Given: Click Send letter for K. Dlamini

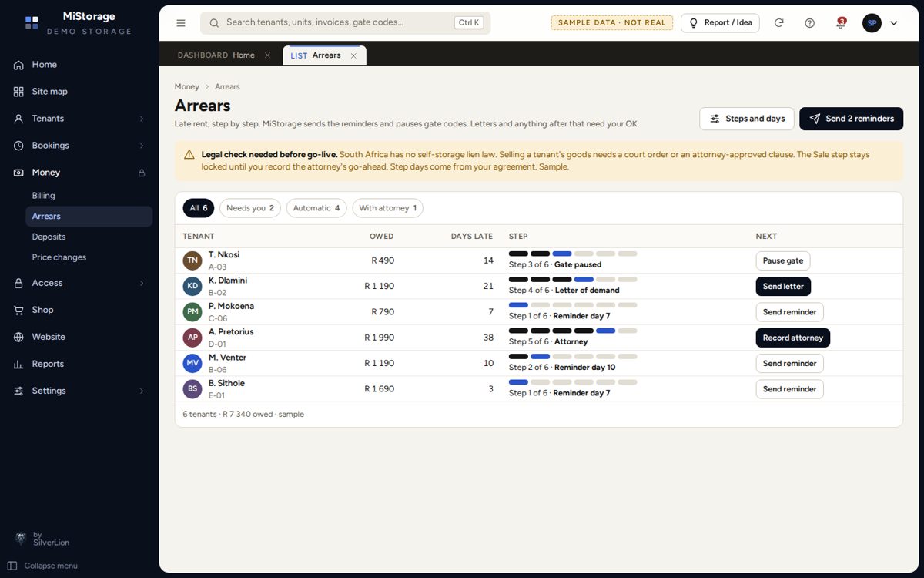Looking at the screenshot, I should coord(783,286).
